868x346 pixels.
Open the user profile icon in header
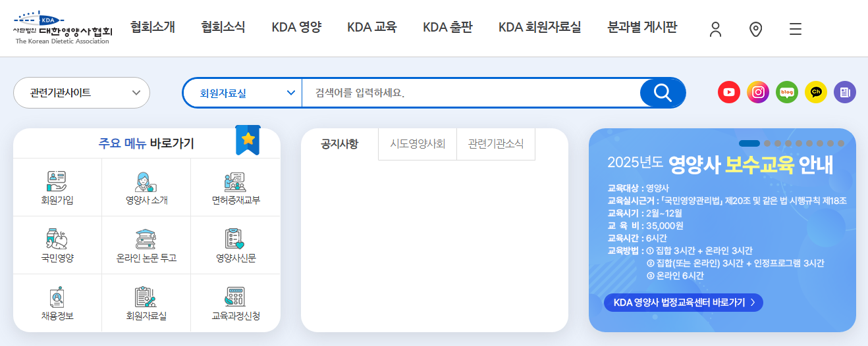tap(716, 29)
